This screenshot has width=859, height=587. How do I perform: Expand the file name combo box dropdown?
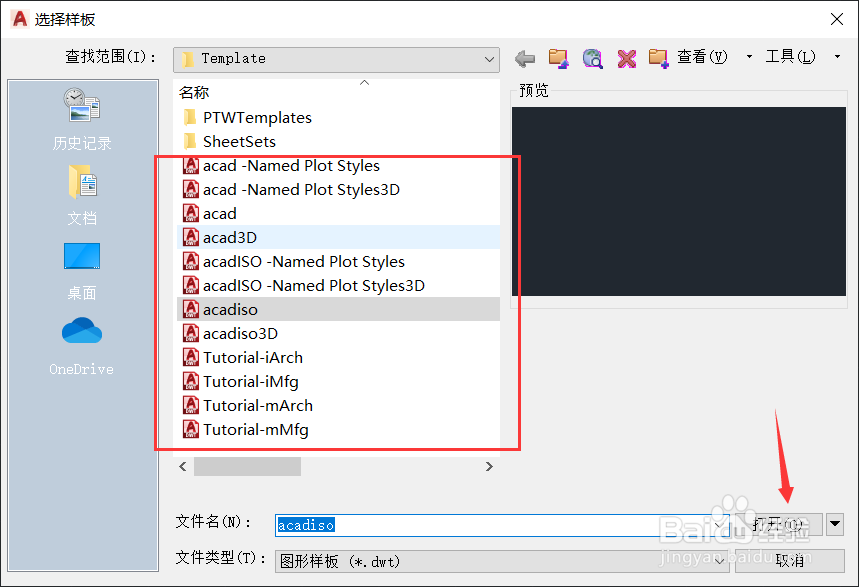(x=720, y=525)
